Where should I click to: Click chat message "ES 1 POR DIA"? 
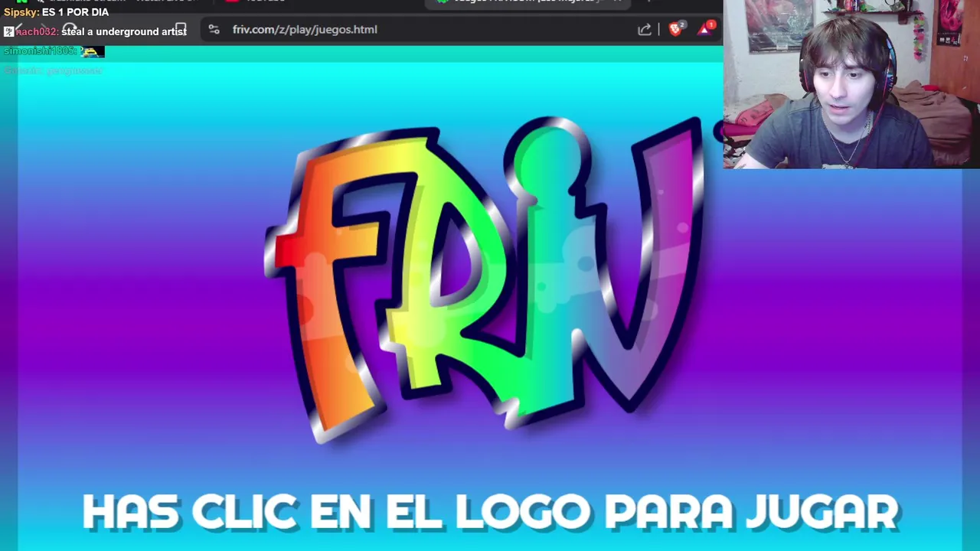click(75, 12)
